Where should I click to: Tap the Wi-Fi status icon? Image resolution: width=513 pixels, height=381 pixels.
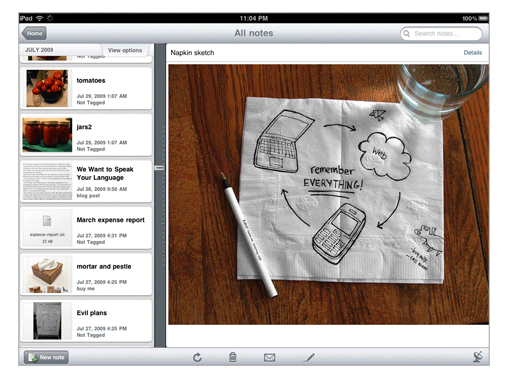click(39, 18)
